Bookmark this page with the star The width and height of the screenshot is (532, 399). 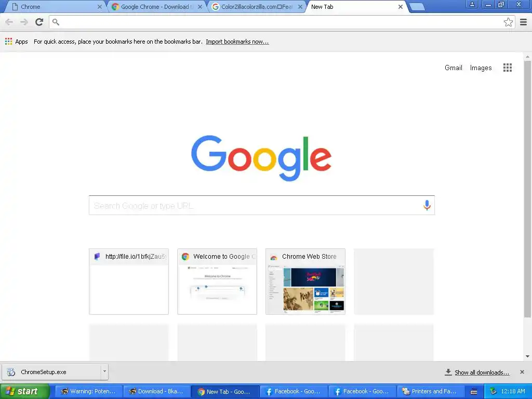click(508, 22)
